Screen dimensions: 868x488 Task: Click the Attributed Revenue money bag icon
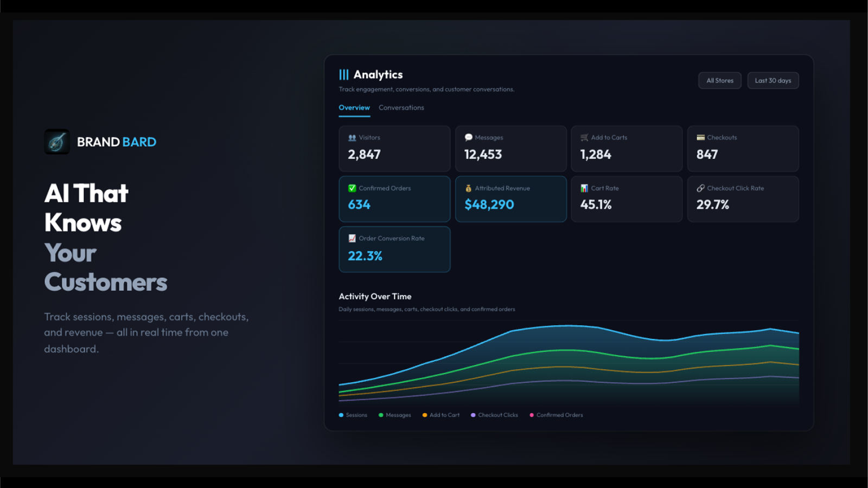469,188
